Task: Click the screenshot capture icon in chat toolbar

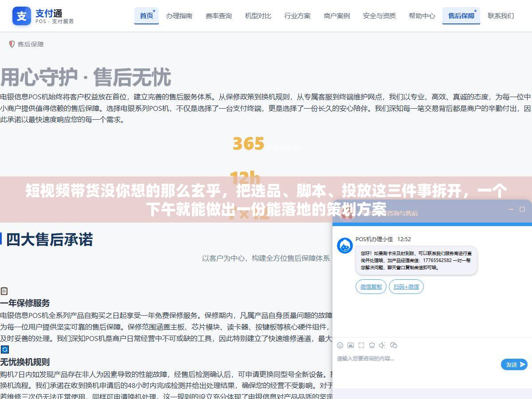Action: coord(361,345)
